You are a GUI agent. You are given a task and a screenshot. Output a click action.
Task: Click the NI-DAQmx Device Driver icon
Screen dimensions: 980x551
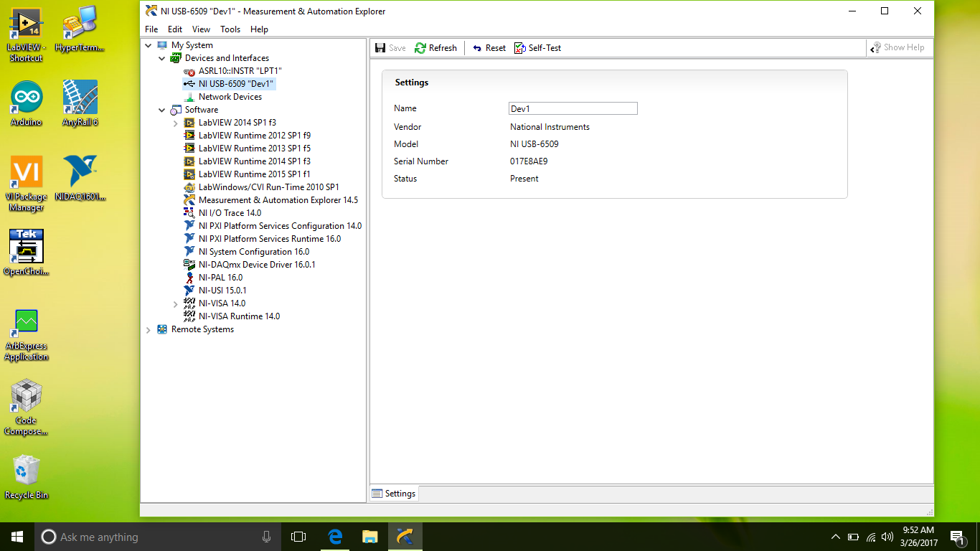(189, 265)
